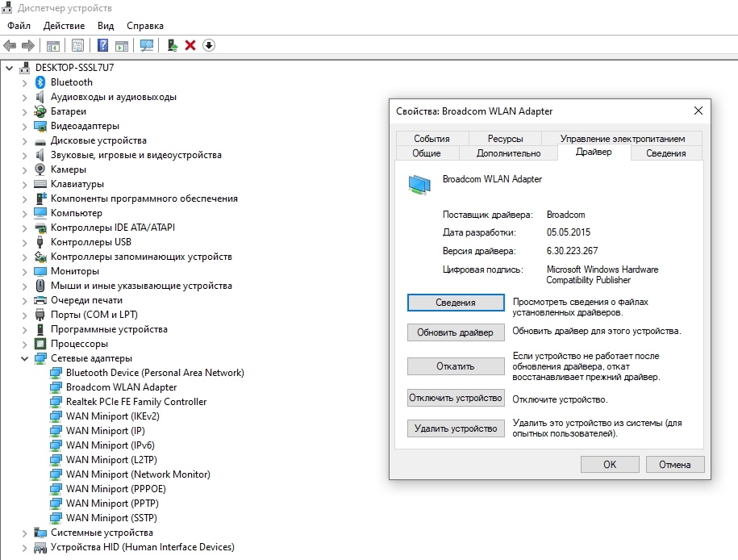
Task: Expand Контроллеры запоминающих устройств
Action: (x=24, y=257)
